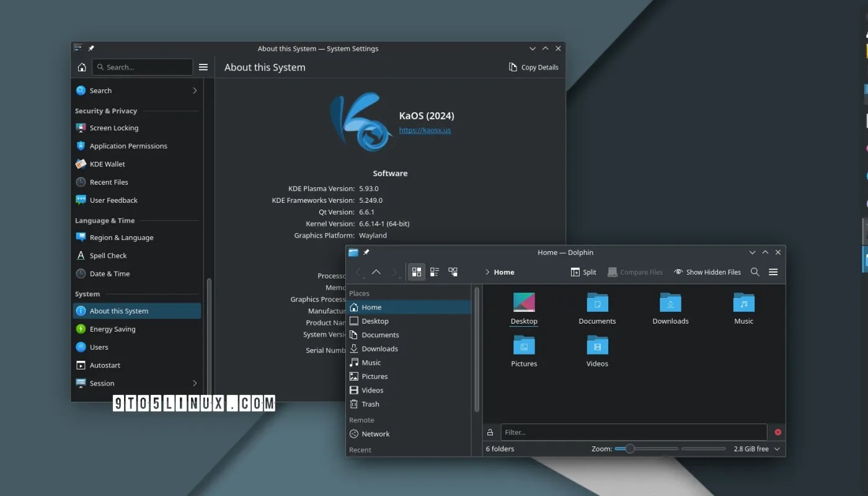The image size is (868, 496).
Task: Open the System Settings hamburger menu
Action: 203,67
